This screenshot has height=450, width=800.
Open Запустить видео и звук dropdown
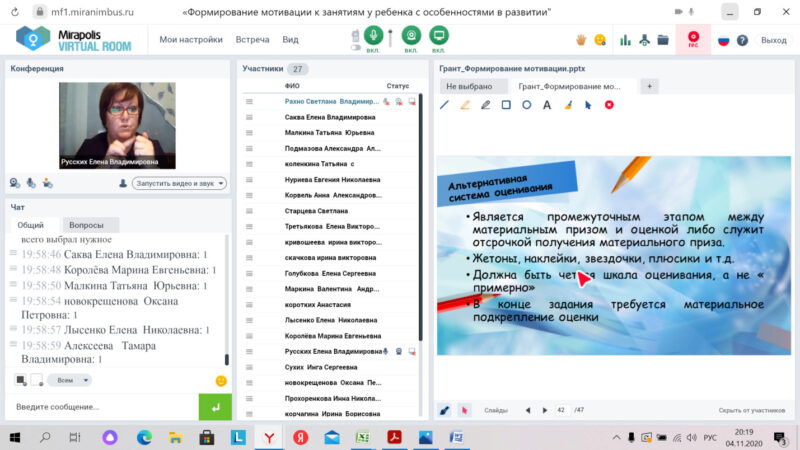(x=221, y=183)
